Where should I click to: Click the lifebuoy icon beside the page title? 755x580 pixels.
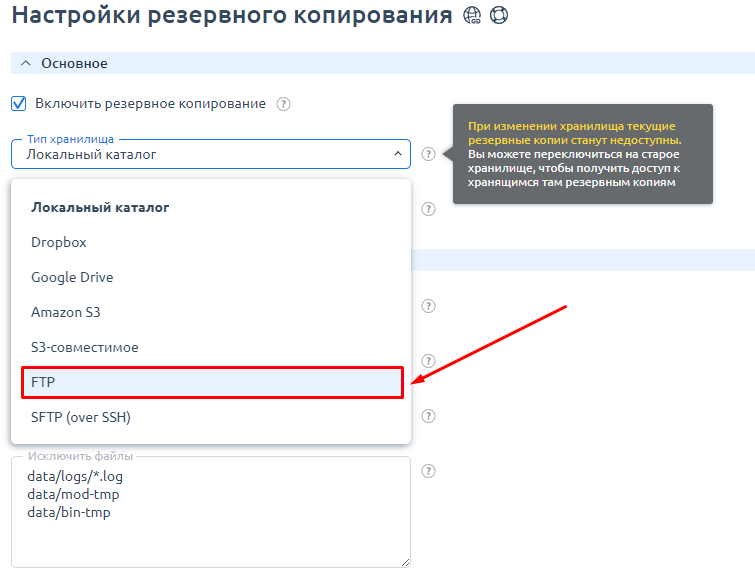click(499, 17)
